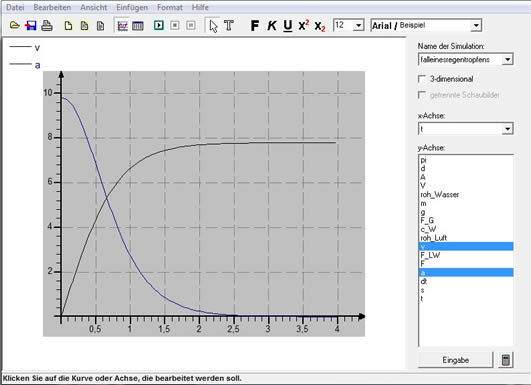531x385 pixels.
Task: Open the Einfügen menu
Action: pyautogui.click(x=132, y=7)
